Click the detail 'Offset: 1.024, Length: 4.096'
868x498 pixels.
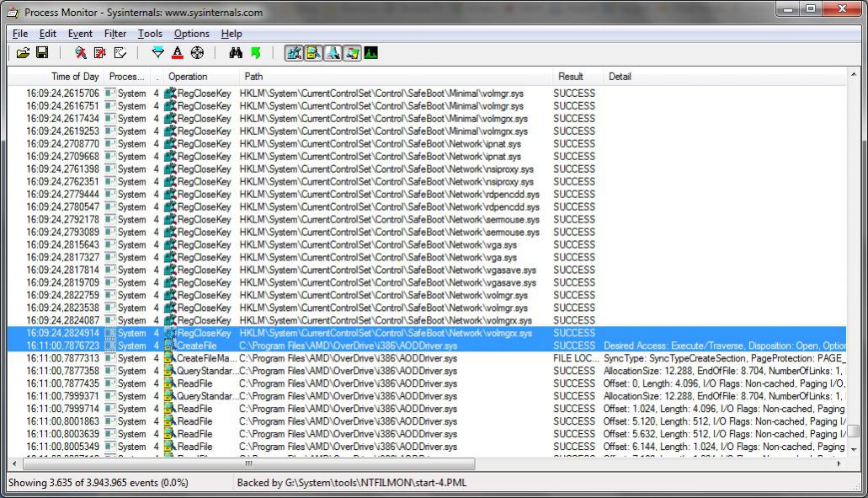pyautogui.click(x=724, y=409)
